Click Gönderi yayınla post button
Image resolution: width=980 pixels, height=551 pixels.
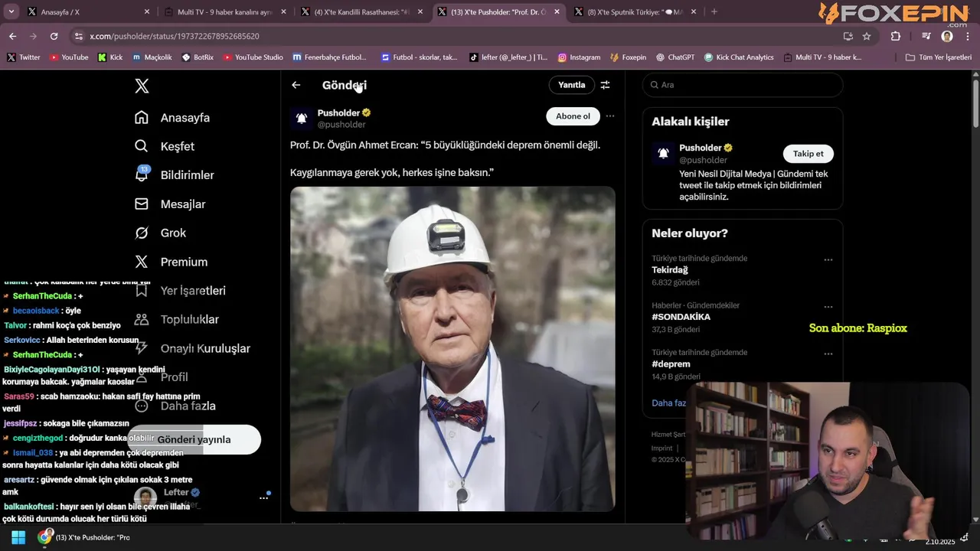click(x=194, y=439)
